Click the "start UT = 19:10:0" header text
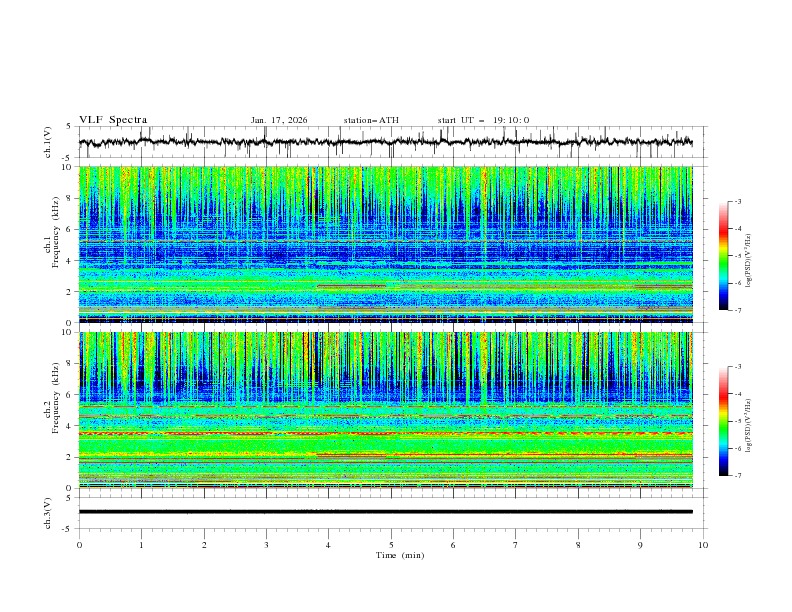Viewport: 792px width, 612px height. tap(483, 120)
